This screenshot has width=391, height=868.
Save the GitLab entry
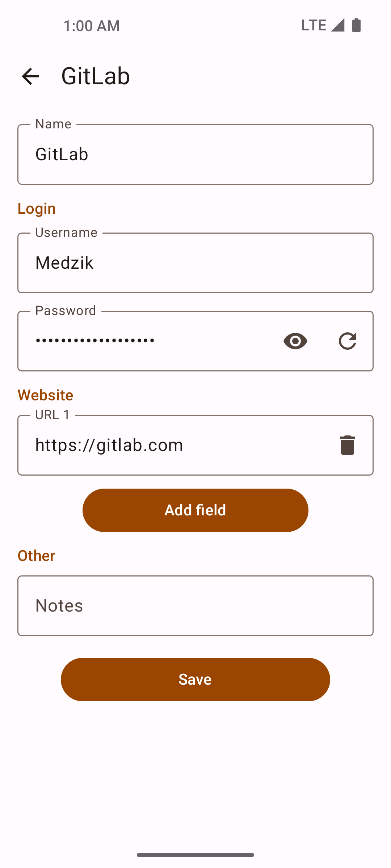click(195, 680)
